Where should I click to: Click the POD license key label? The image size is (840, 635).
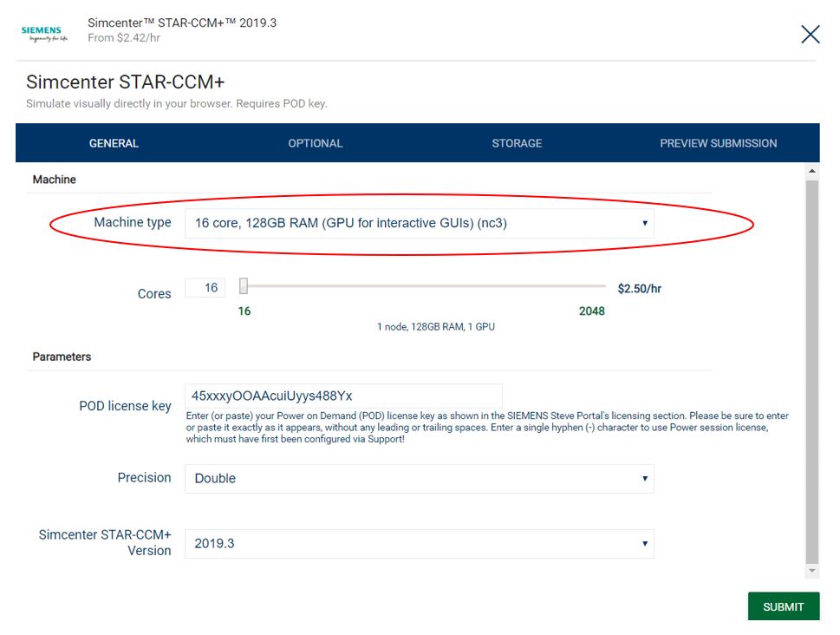click(x=125, y=406)
